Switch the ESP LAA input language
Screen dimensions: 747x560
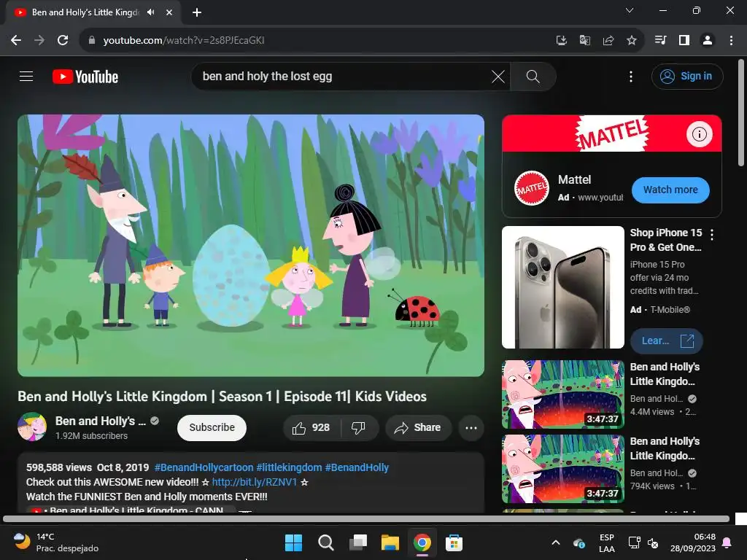click(606, 542)
